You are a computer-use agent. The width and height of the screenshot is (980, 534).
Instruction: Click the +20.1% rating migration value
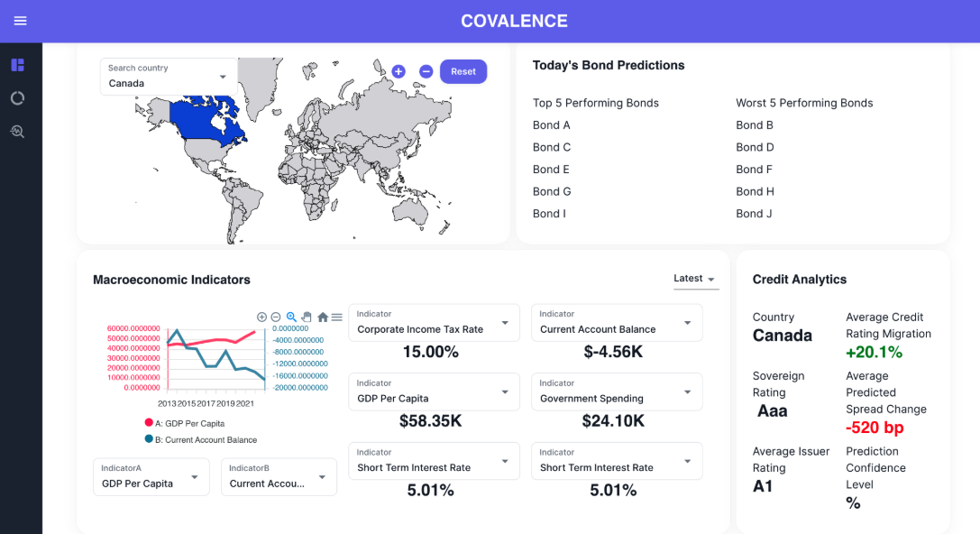pos(874,352)
